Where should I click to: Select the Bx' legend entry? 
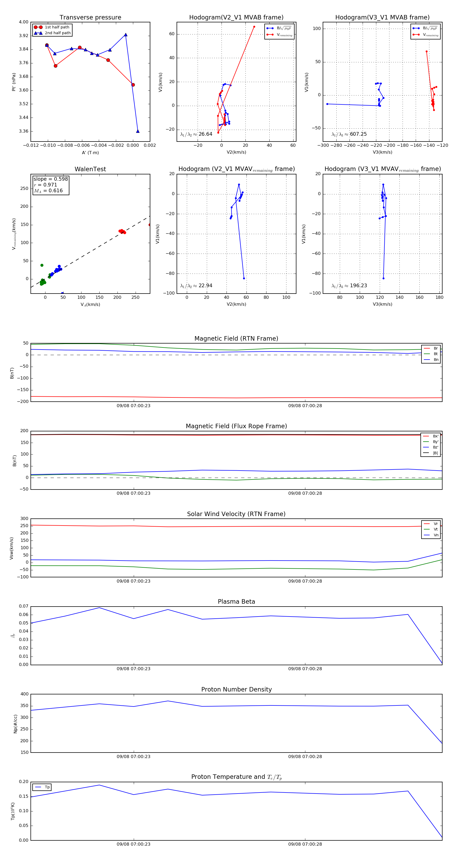coord(431,436)
